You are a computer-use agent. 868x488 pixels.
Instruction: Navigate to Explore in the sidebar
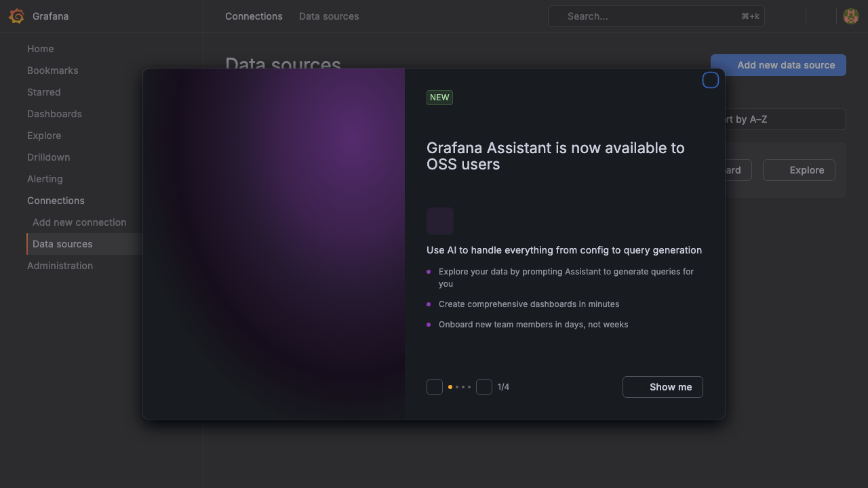coord(44,136)
